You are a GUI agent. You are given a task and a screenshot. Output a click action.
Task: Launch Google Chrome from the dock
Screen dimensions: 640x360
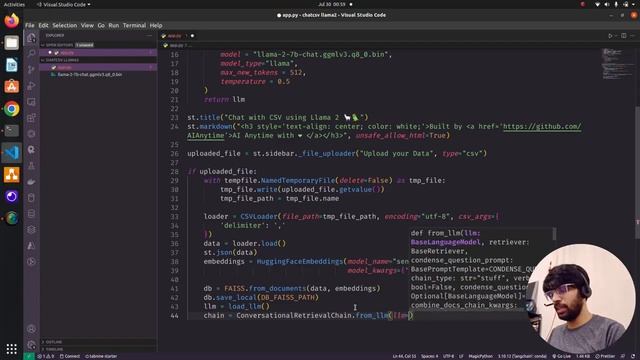point(11,109)
